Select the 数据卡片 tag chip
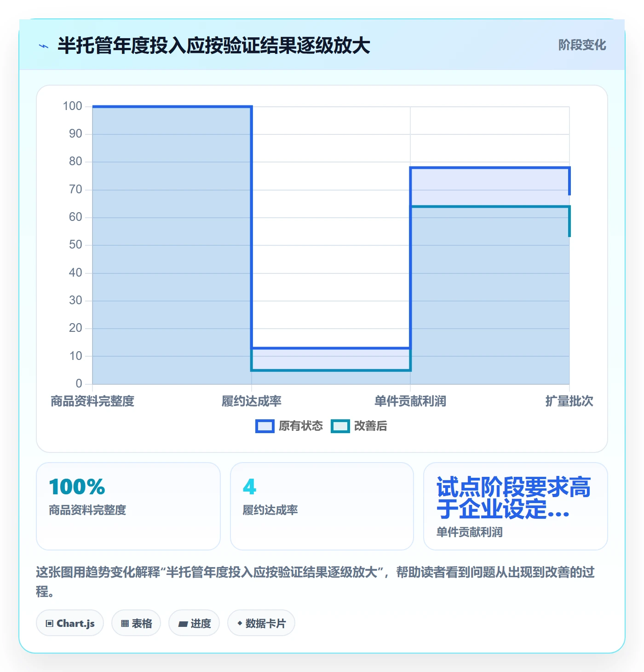The height and width of the screenshot is (672, 644). 261,623
